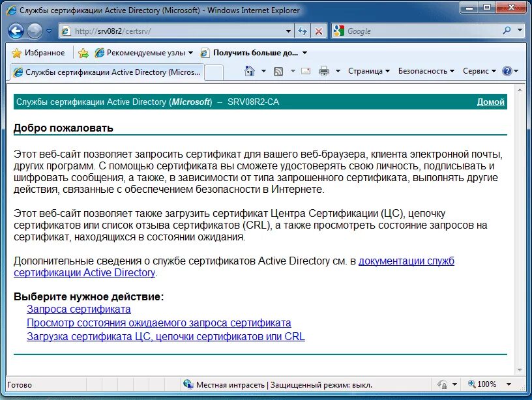Screen dimensions: 532x400
Task: Open the Страница menu
Action: click(369, 71)
